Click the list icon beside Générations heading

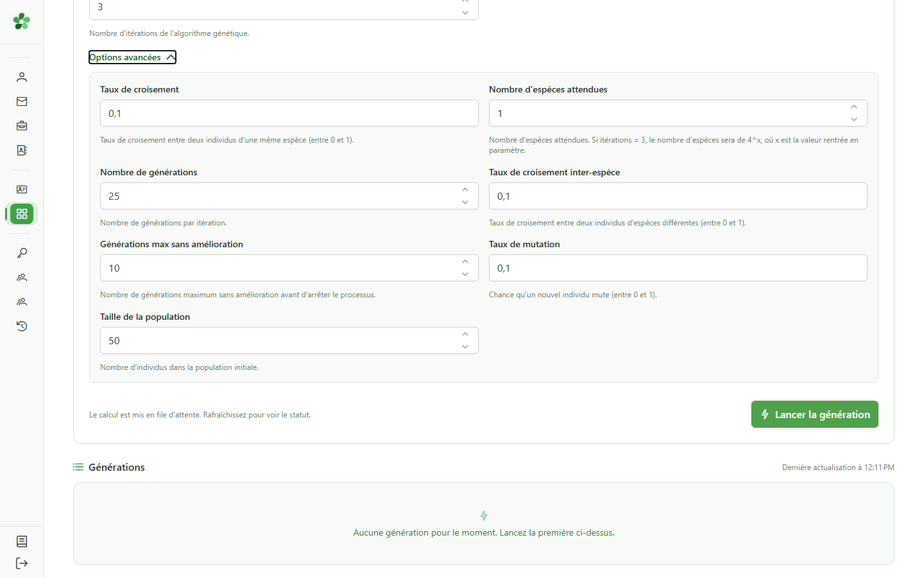pyautogui.click(x=78, y=467)
